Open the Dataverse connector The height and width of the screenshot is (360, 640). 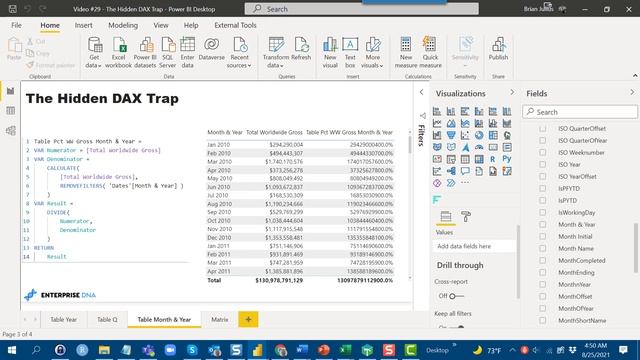click(211, 49)
